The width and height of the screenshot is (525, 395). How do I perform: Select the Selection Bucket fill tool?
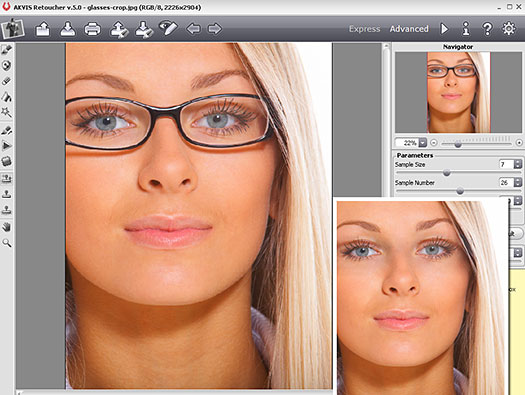point(7,97)
